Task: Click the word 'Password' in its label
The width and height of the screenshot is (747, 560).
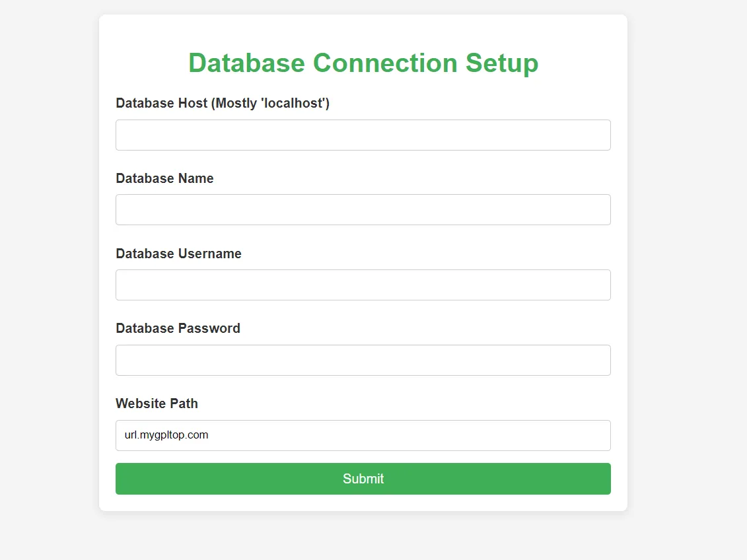Action: pyautogui.click(x=209, y=328)
